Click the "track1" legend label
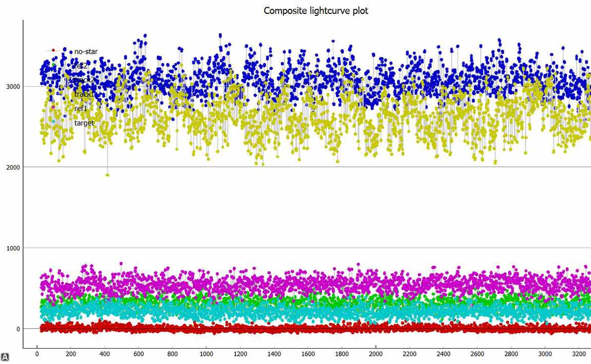This screenshot has width=591, height=364. point(84,94)
